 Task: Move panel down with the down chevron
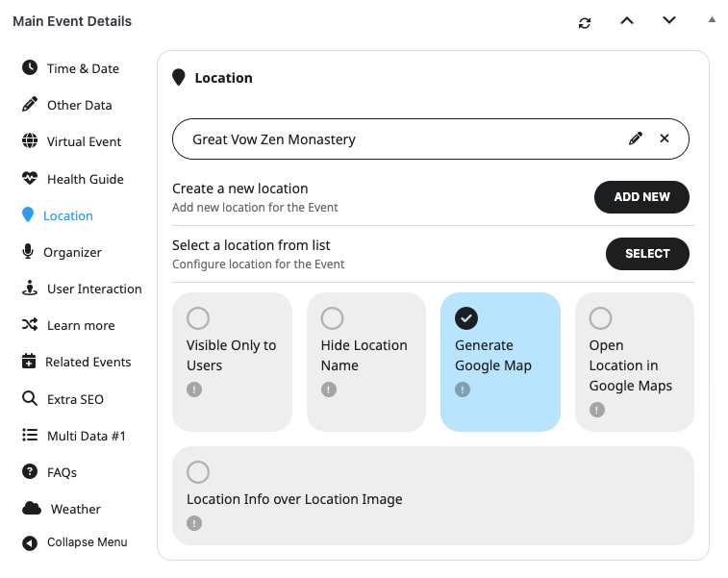tap(669, 21)
